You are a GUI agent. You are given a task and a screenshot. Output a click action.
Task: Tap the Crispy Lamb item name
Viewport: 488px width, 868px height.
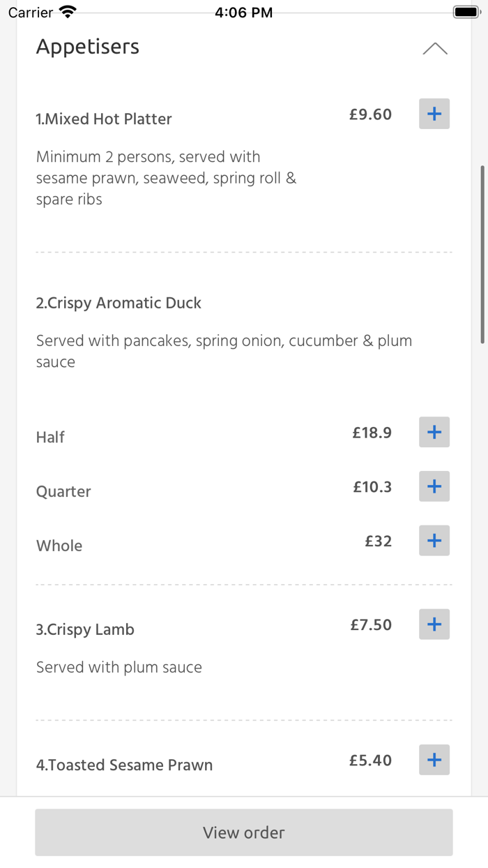click(x=85, y=629)
